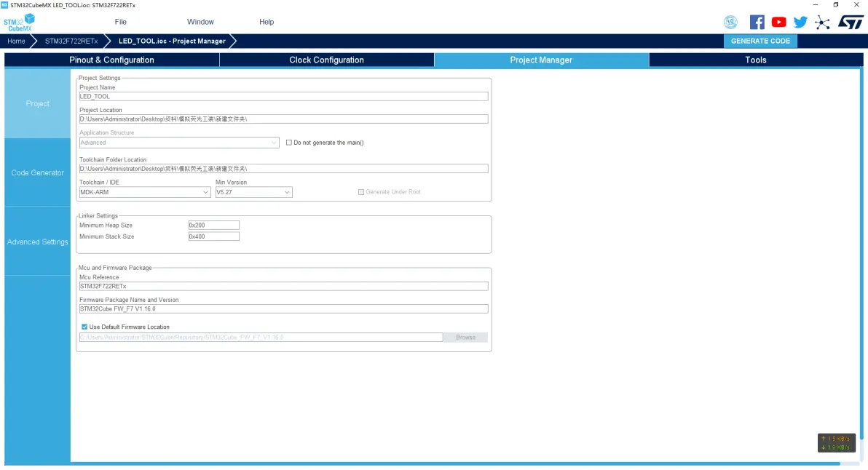Image resolution: width=868 pixels, height=470 pixels.
Task: Click Firmware Package Name and Version field
Action: coord(283,309)
